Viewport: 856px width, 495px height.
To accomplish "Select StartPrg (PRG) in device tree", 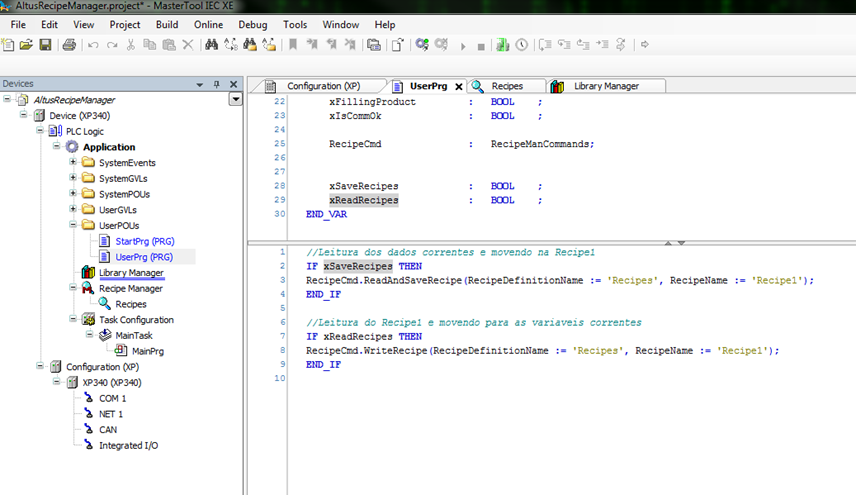I will [x=144, y=241].
